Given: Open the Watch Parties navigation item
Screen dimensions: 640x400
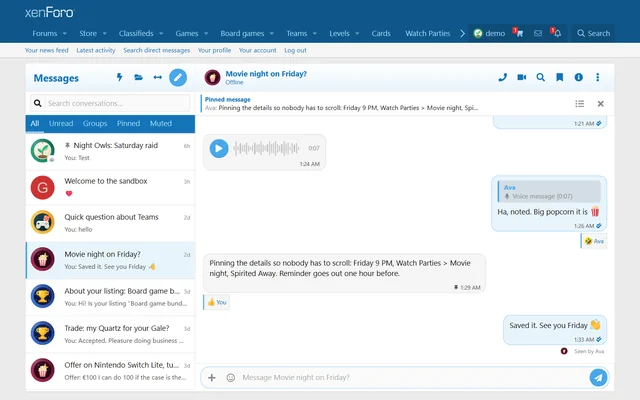Looking at the screenshot, I should 427,33.
